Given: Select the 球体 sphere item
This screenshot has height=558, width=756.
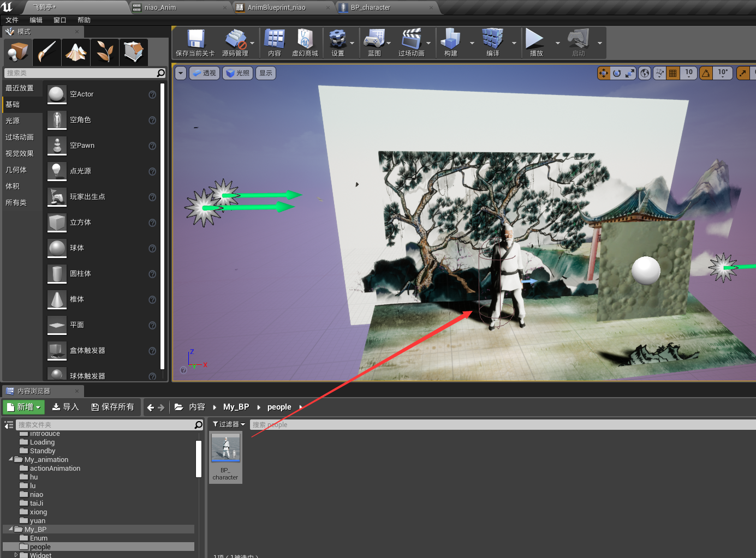Looking at the screenshot, I should pyautogui.click(x=102, y=248).
